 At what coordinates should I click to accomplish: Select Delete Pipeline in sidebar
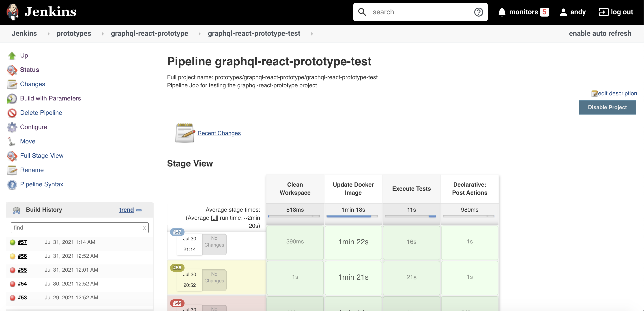pos(41,113)
